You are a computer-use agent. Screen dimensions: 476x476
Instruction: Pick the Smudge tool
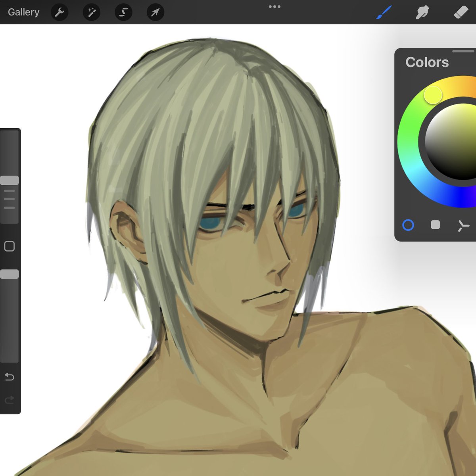tap(422, 12)
